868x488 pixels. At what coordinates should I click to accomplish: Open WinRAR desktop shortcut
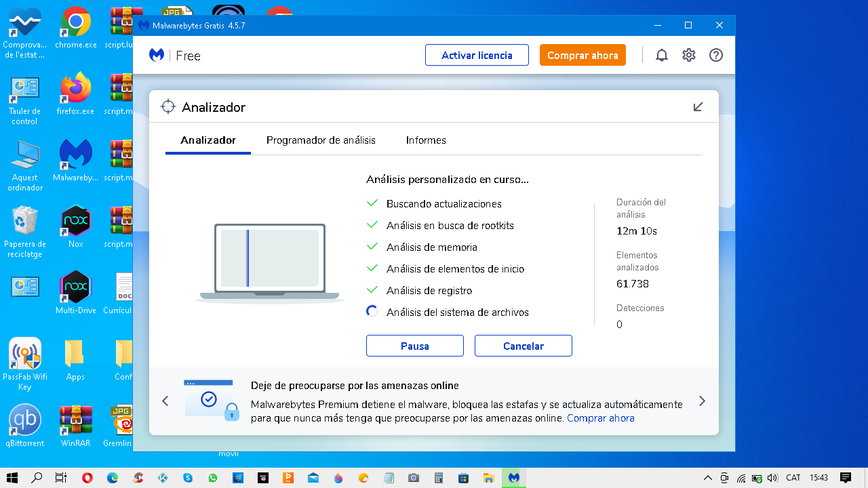[75, 426]
